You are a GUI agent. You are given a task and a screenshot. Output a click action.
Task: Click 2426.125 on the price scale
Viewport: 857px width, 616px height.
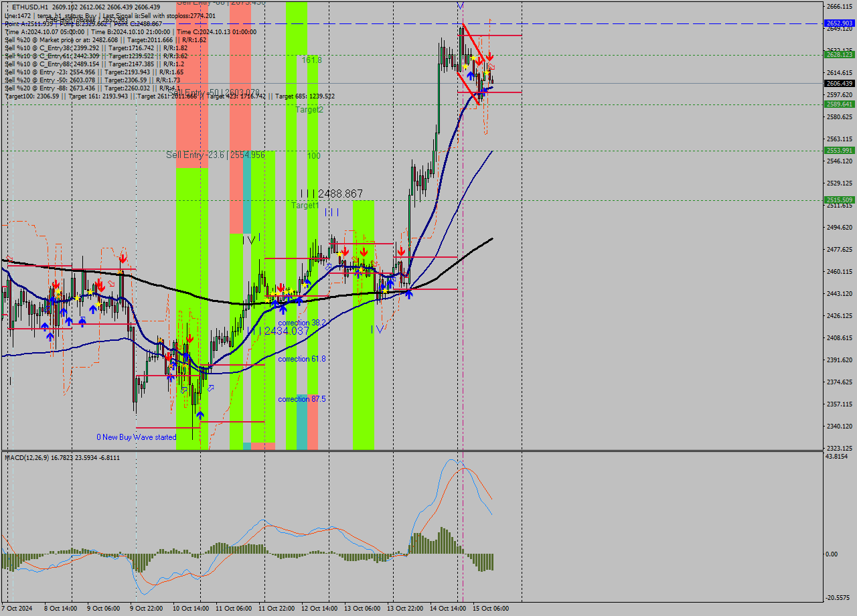click(x=839, y=315)
